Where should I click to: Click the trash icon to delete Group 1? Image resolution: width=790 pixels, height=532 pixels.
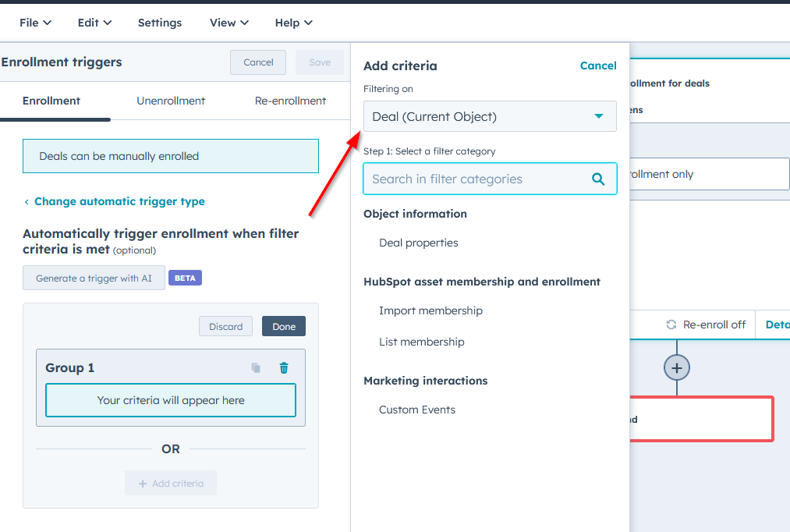pos(284,367)
